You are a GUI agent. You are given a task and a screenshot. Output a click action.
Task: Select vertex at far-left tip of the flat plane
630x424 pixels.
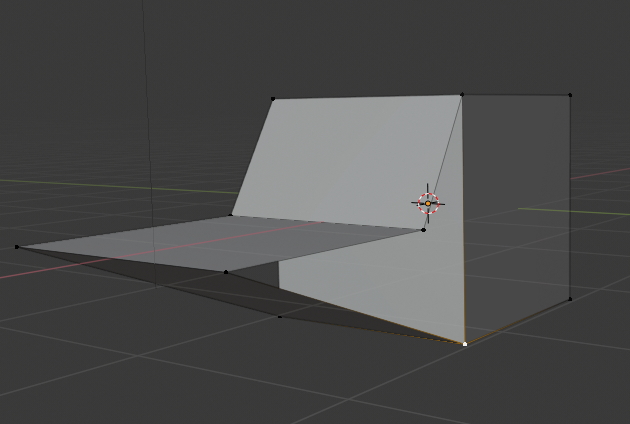pos(17,247)
